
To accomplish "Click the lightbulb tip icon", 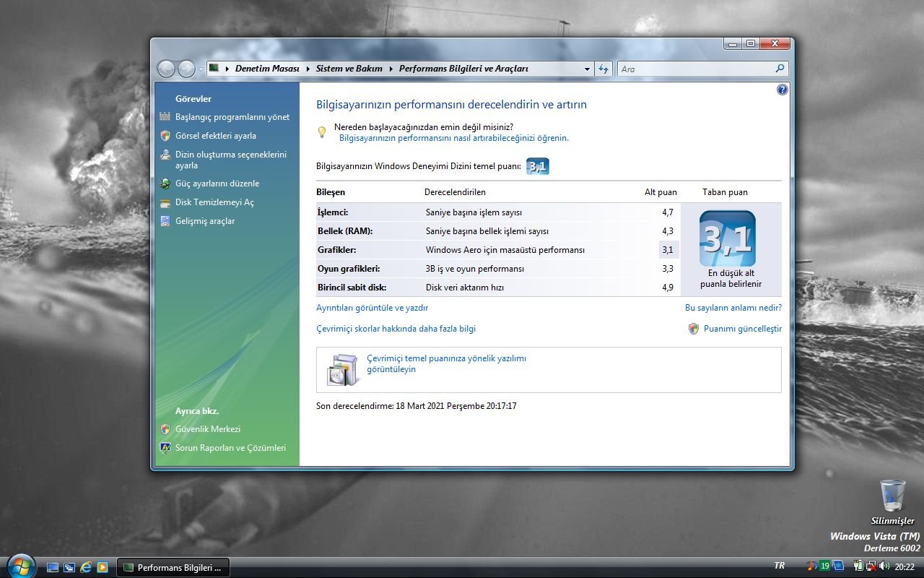I will pos(323,131).
